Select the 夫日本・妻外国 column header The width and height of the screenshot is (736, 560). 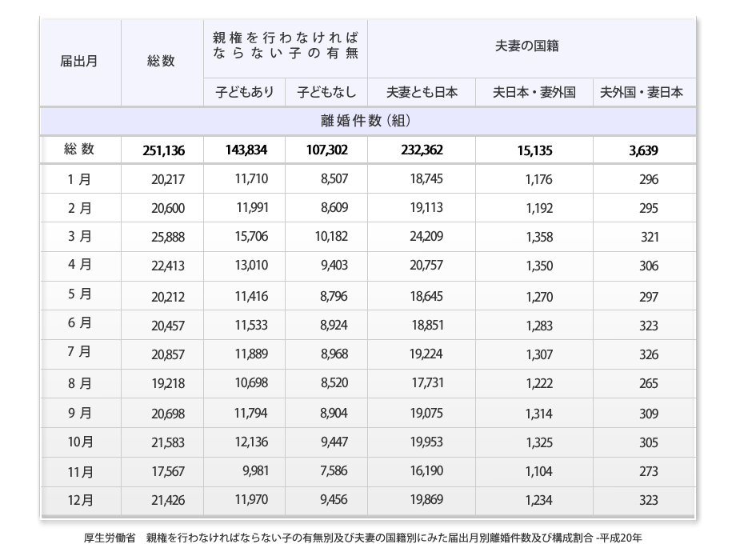pos(534,92)
